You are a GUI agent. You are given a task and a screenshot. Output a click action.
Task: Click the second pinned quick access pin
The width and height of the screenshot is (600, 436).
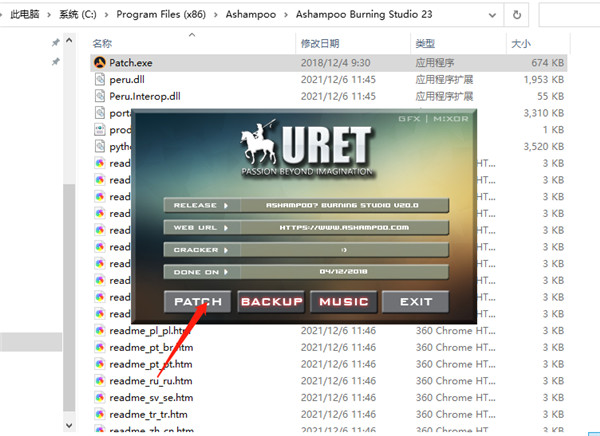pyautogui.click(x=56, y=61)
